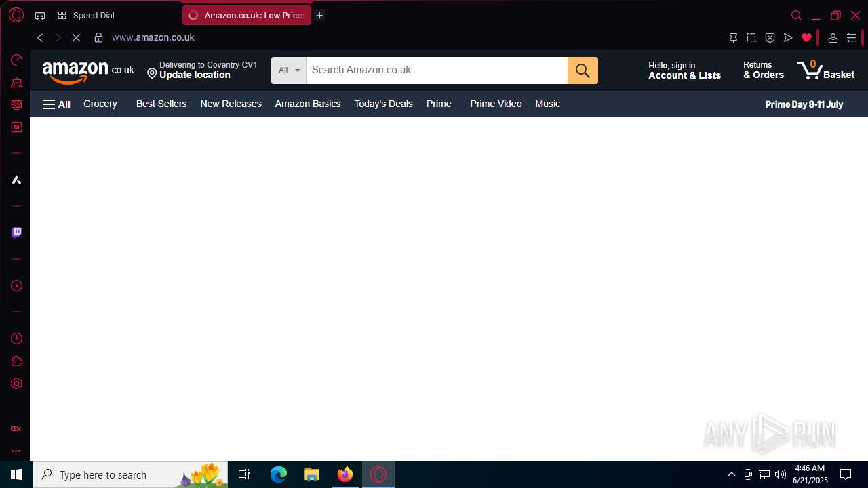Open Settings gear in Opera sidebar

click(16, 384)
